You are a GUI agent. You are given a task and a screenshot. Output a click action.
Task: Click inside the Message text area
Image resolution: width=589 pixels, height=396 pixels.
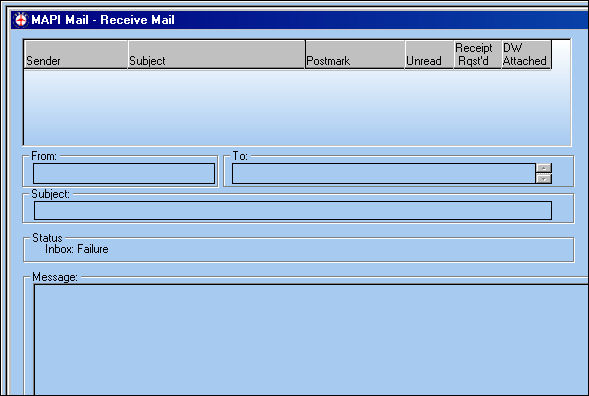[311, 339]
